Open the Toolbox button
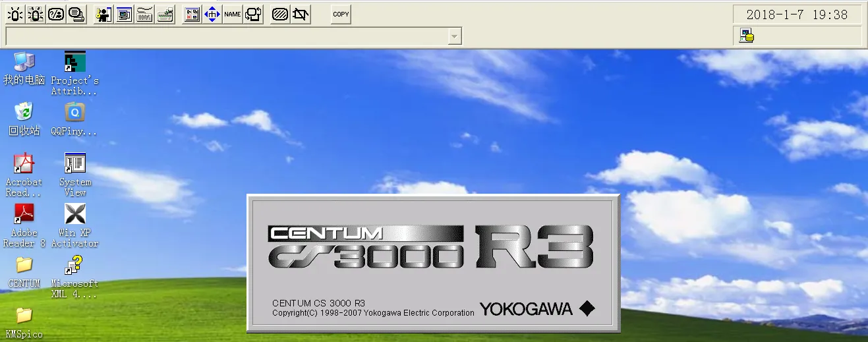This screenshot has width=868, height=342. [x=192, y=14]
